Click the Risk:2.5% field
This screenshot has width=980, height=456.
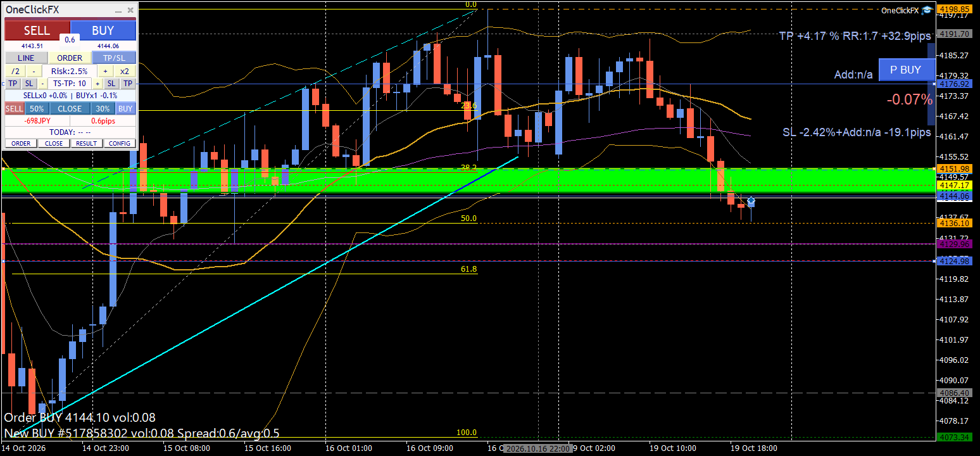point(70,71)
